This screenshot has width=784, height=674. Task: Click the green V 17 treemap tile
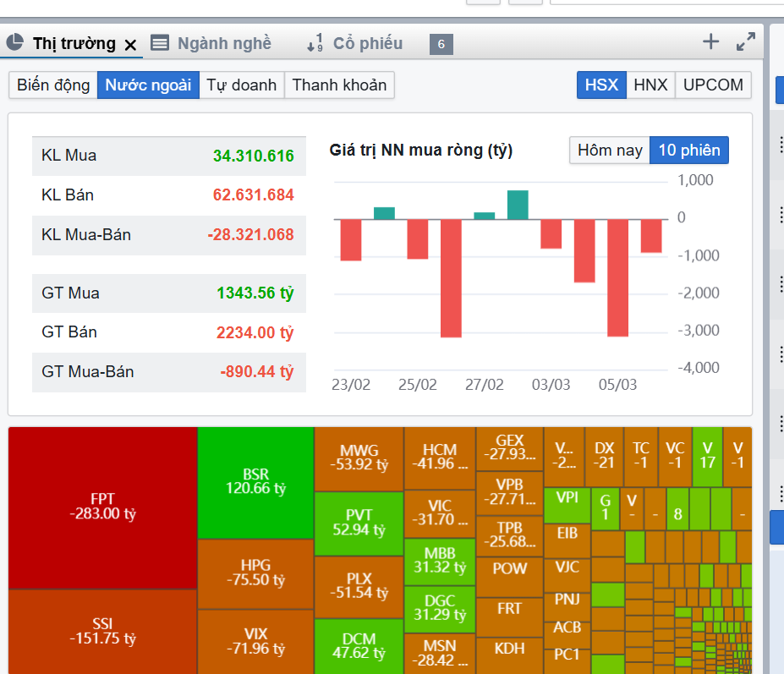[707, 457]
